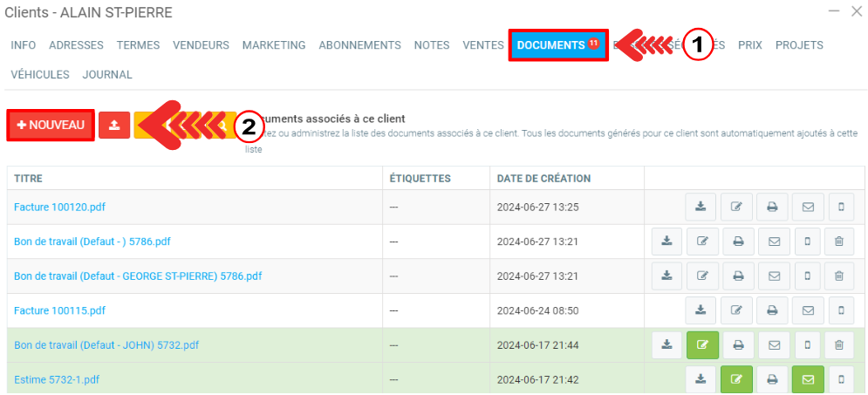Switch to the Véhicules tab
868x395 pixels.
[40, 75]
